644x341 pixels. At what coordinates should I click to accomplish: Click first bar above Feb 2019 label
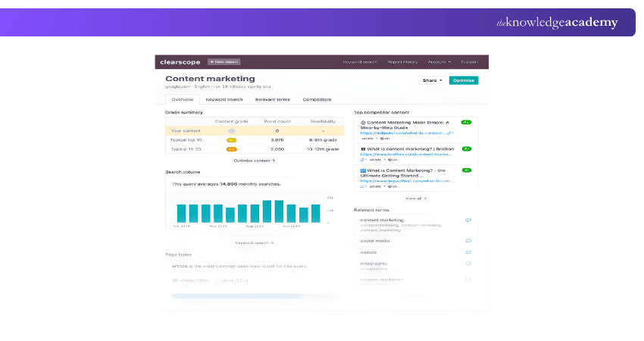[x=181, y=214]
